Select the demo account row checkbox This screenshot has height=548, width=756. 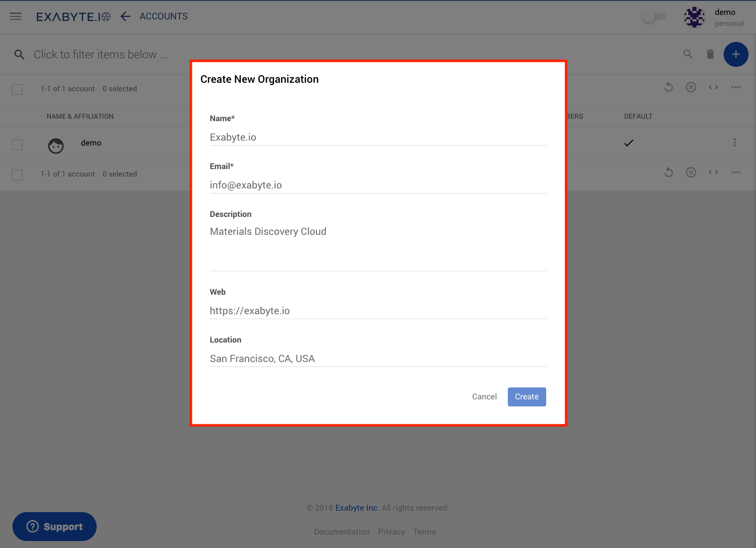point(17,145)
